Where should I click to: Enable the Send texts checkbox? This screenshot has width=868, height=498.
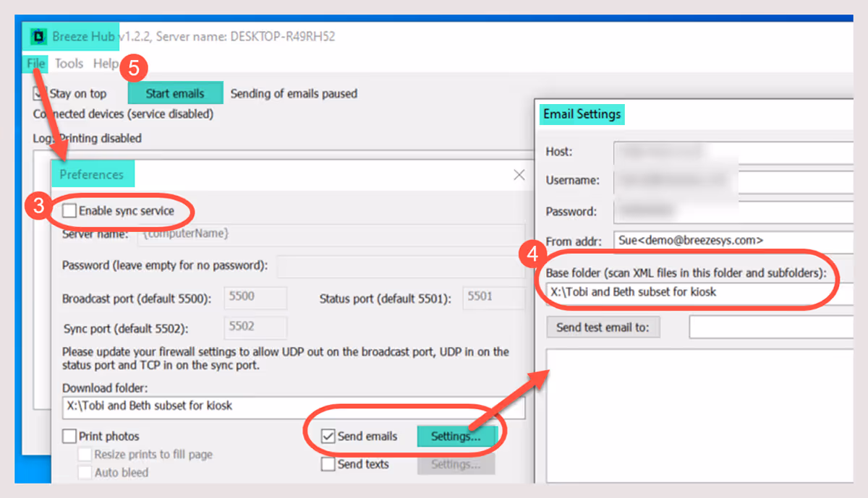(x=328, y=464)
